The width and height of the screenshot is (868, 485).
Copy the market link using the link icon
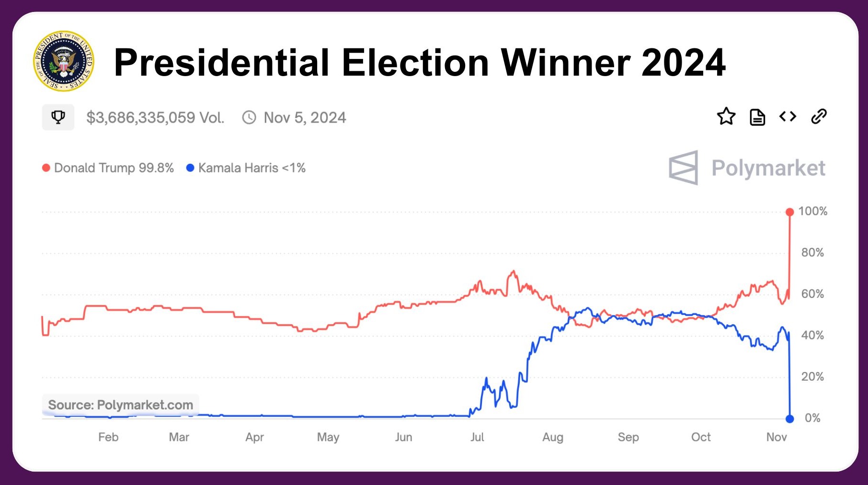coord(820,116)
